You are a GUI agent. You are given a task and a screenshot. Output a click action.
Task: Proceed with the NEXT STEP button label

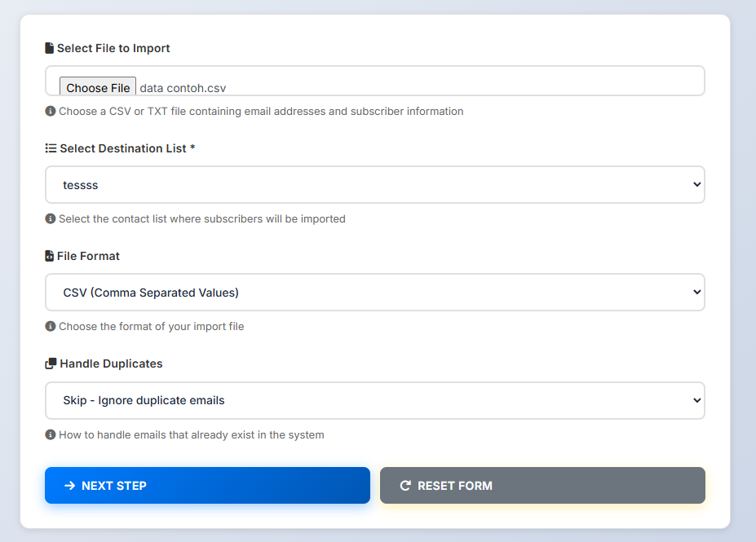pyautogui.click(x=114, y=486)
